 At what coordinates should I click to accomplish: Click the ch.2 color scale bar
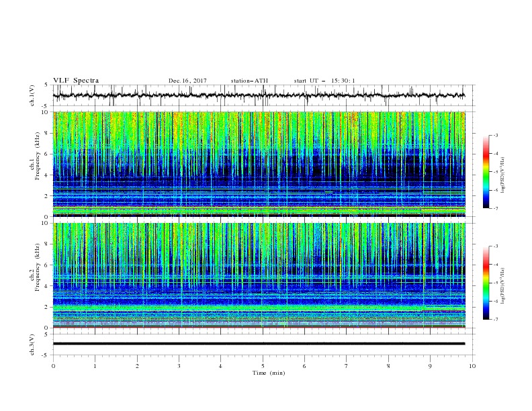pyautogui.click(x=486, y=283)
